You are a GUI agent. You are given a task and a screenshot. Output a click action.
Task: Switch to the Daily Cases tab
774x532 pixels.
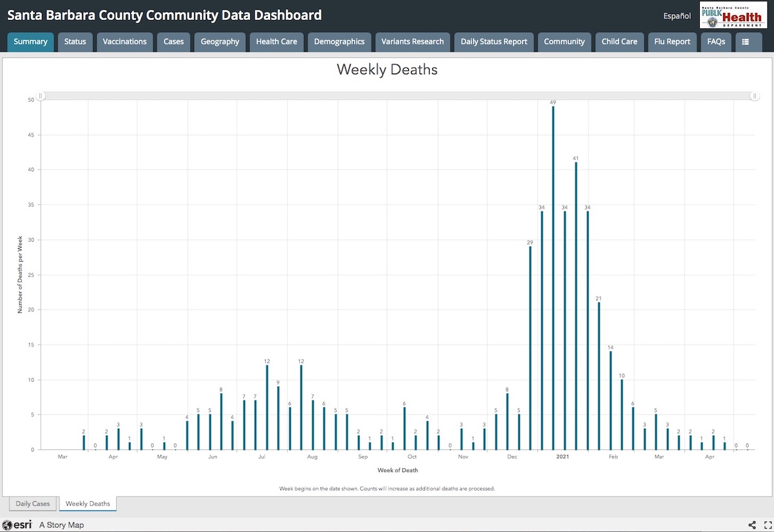32,504
